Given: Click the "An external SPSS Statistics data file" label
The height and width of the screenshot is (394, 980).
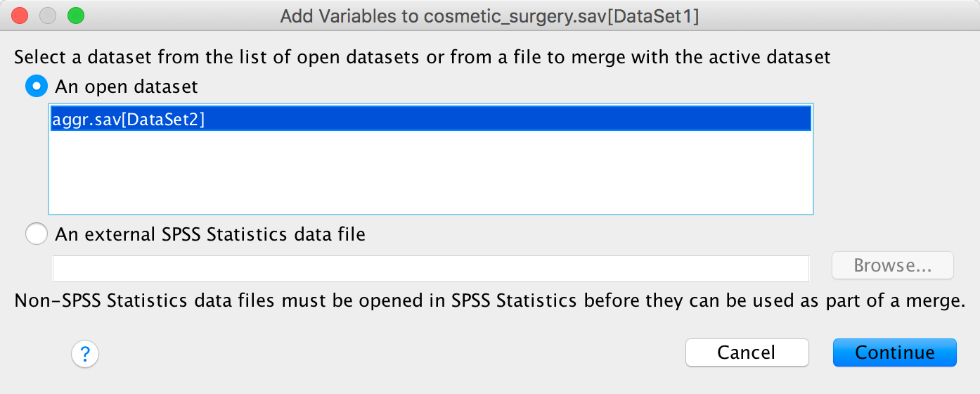Looking at the screenshot, I should click(x=210, y=234).
